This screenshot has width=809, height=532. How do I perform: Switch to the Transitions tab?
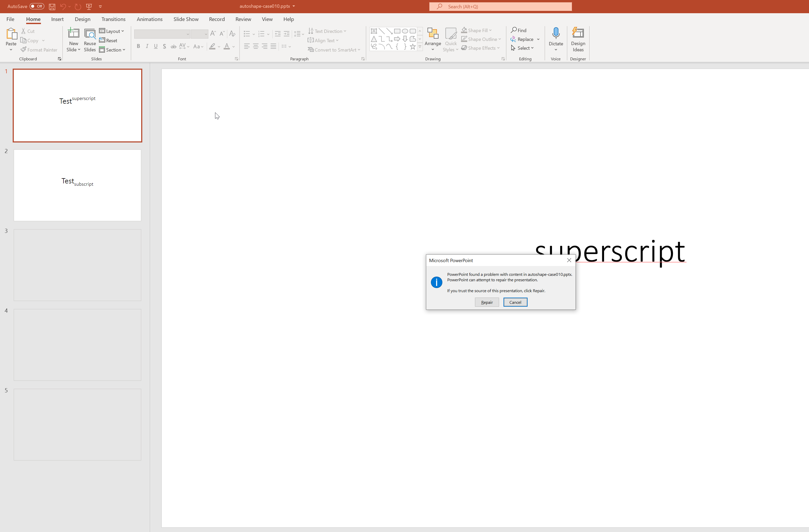113,19
